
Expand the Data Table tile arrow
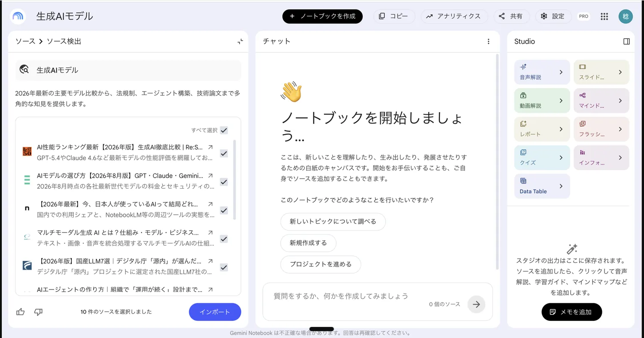[x=561, y=186]
